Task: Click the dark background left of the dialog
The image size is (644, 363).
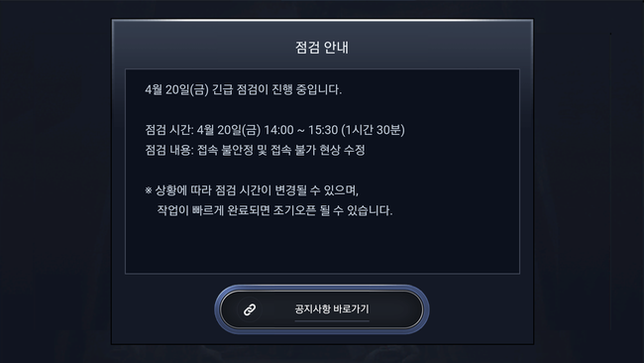Action: 55,181
